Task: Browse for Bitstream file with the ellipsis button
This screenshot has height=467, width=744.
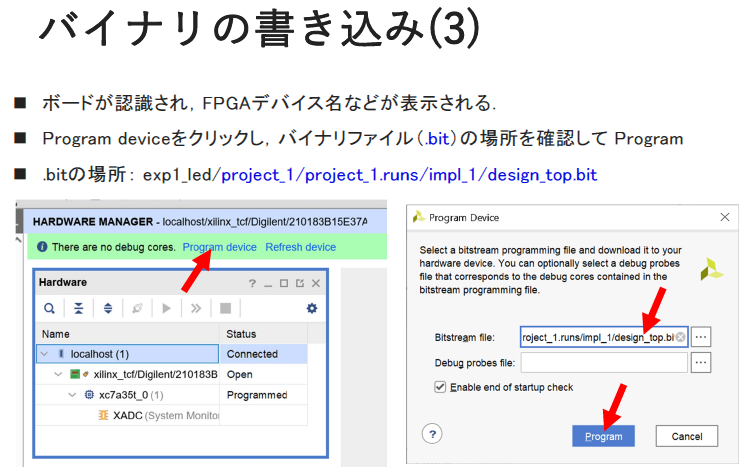Action: coord(701,337)
